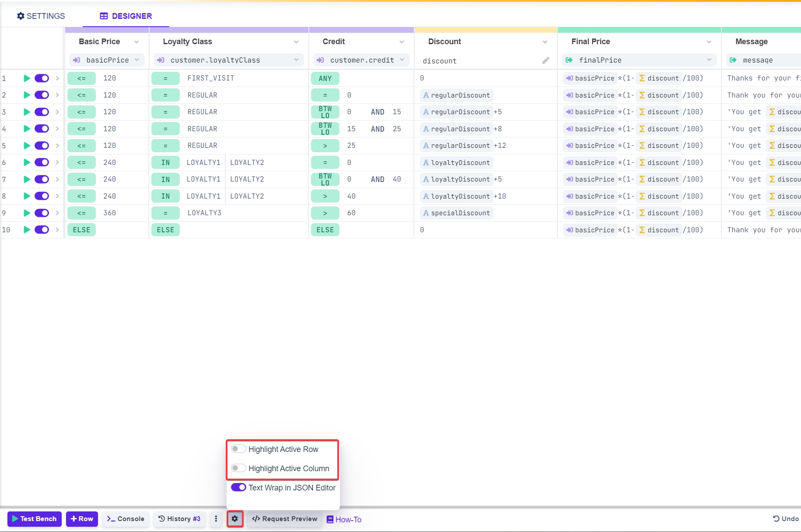Expand the Loyalty Class column dropdown
Viewport: 801px width, 532px height.
coord(296,42)
